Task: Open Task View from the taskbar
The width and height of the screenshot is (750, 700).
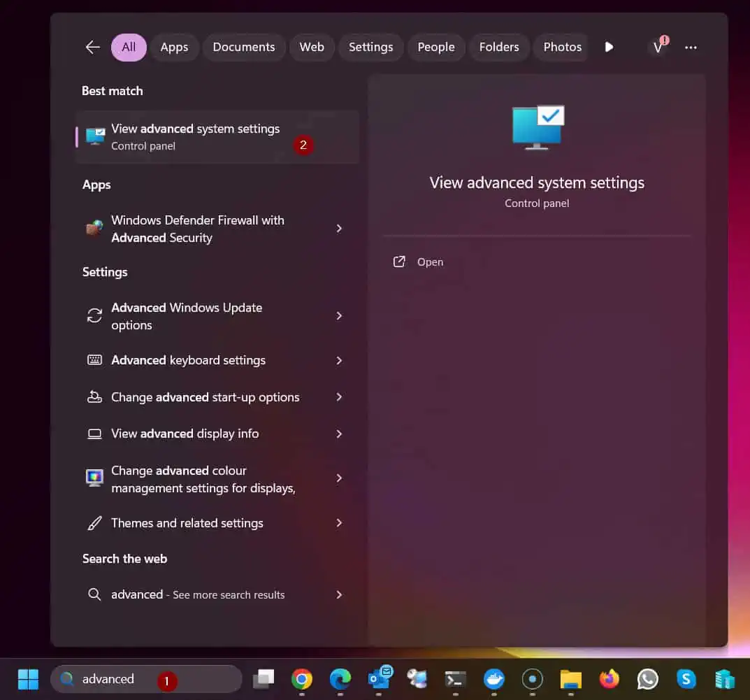Action: 264,678
